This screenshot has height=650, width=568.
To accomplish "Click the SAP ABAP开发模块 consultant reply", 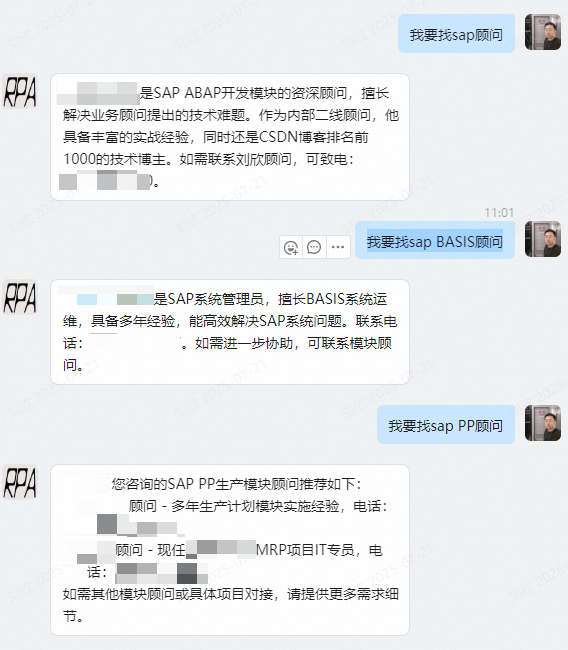I will pyautogui.click(x=230, y=137).
